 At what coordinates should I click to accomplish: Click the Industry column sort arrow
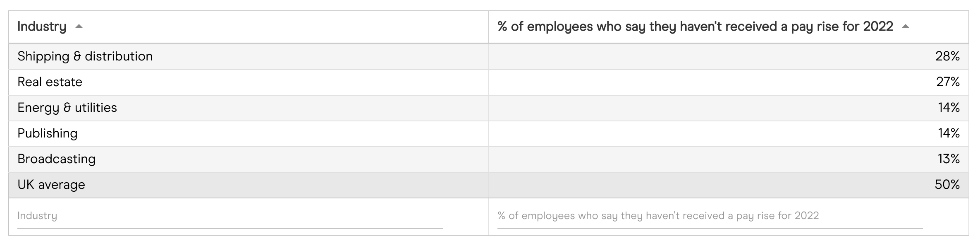point(79,27)
